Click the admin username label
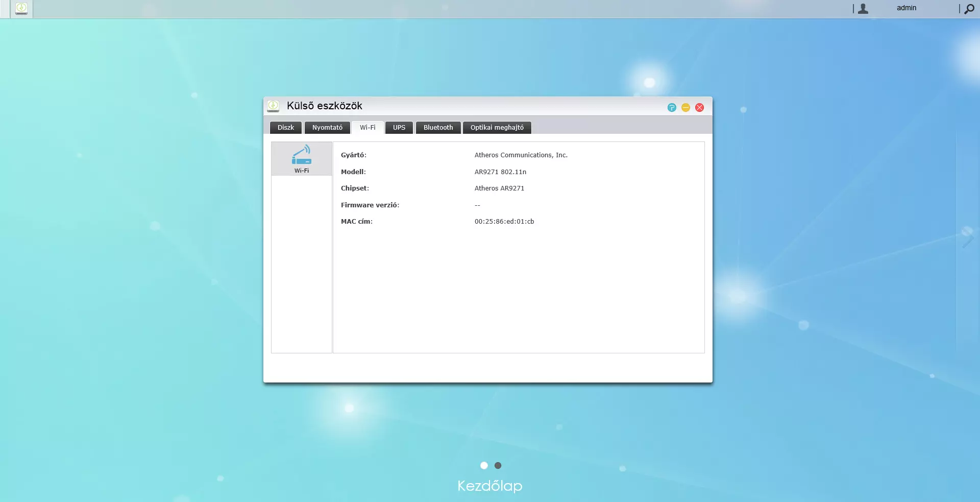The height and width of the screenshot is (502, 980). pos(906,8)
